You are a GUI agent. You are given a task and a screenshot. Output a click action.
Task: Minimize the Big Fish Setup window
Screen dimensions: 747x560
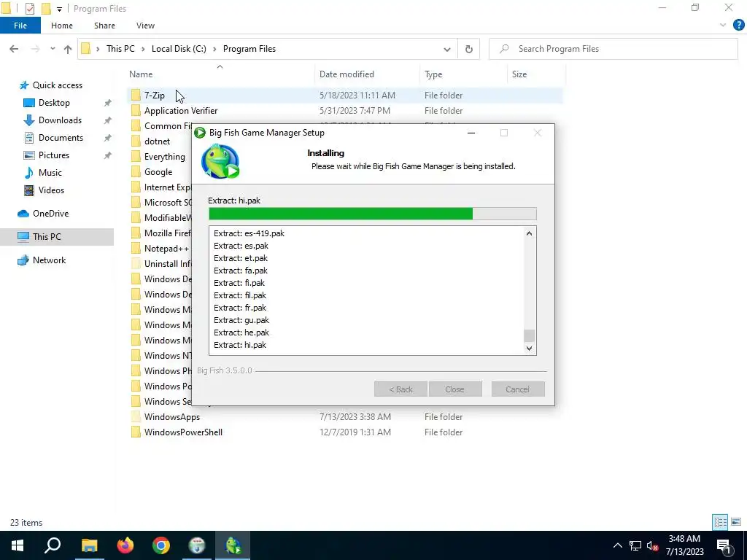pyautogui.click(x=471, y=133)
